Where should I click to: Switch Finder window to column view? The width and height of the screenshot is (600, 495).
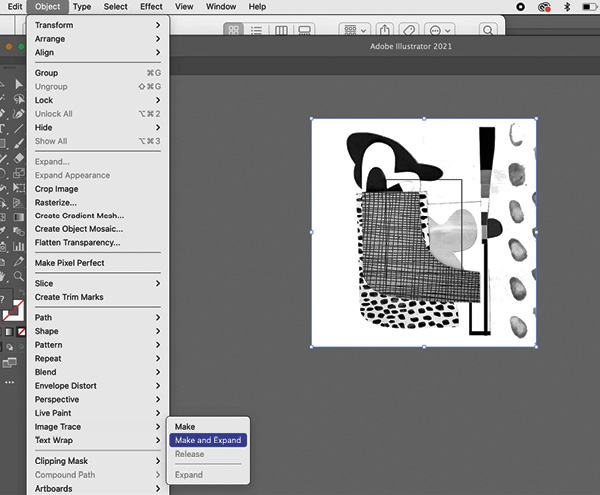tap(281, 30)
